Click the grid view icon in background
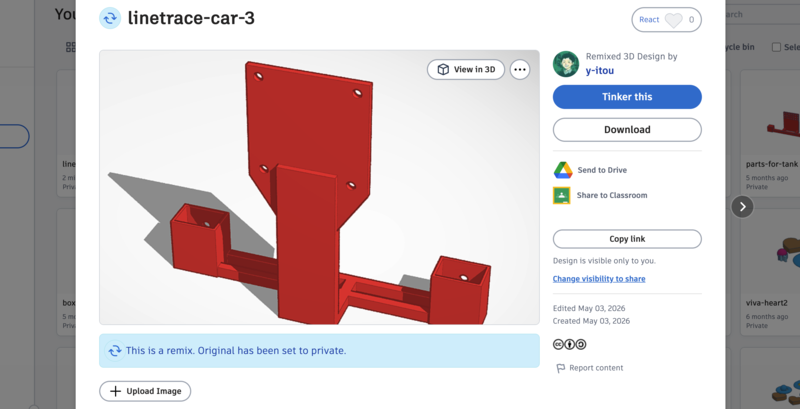The image size is (800, 409). [x=71, y=47]
